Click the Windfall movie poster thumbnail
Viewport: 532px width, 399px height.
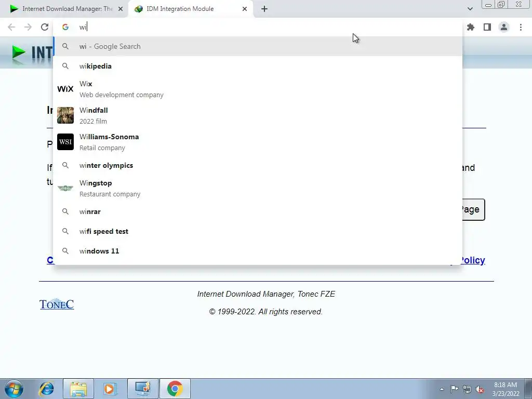pos(65,115)
